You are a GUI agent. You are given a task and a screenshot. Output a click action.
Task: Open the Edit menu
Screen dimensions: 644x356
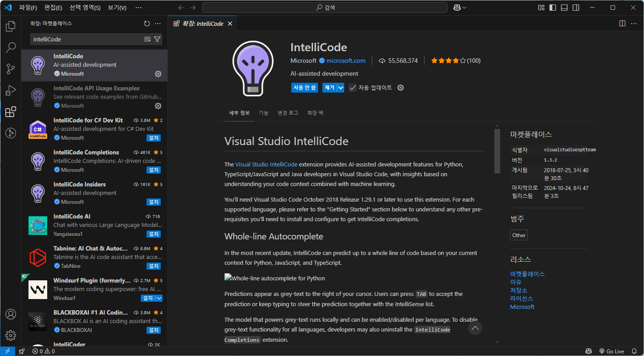point(53,8)
